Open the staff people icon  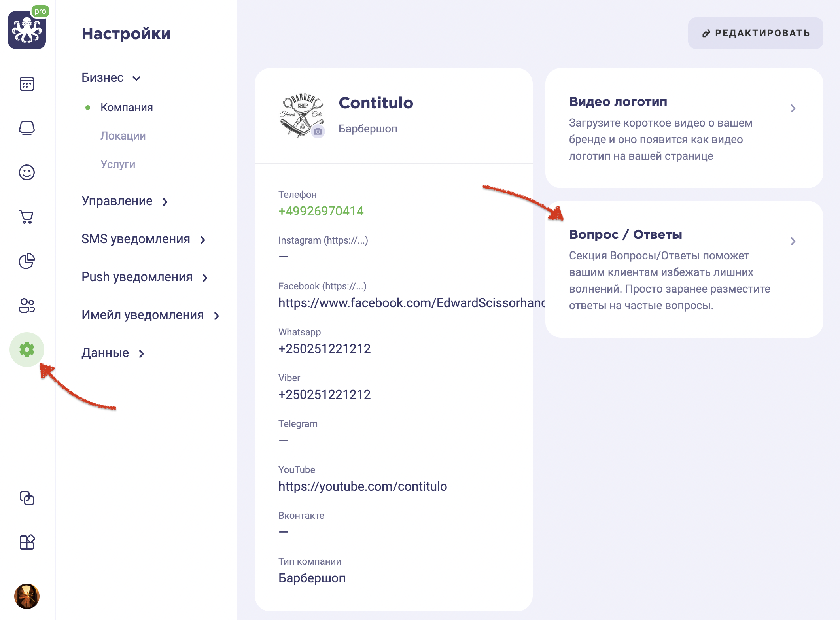[27, 305]
